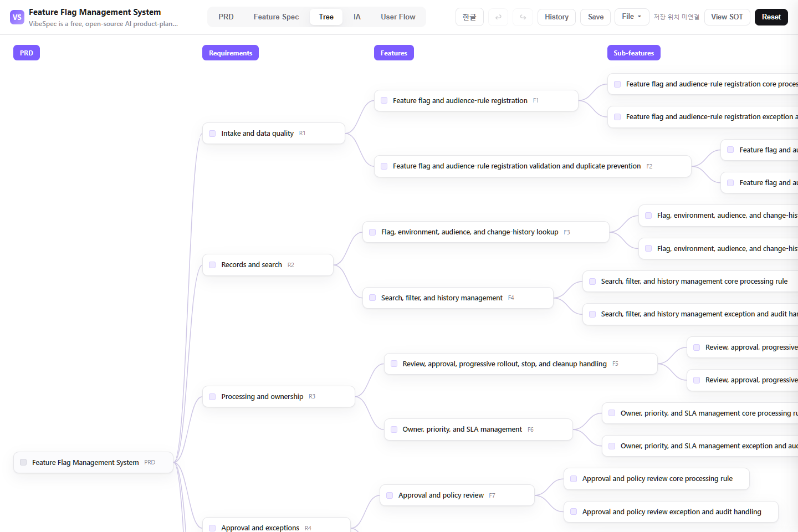This screenshot has height=532, width=798.
Task: Select Search, filter, history management core processing rule
Action: (x=690, y=282)
